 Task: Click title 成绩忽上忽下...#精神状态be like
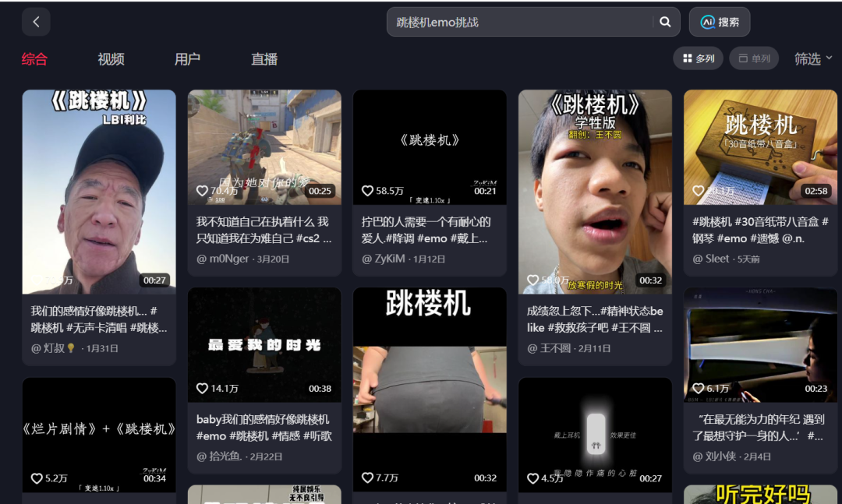click(x=595, y=319)
